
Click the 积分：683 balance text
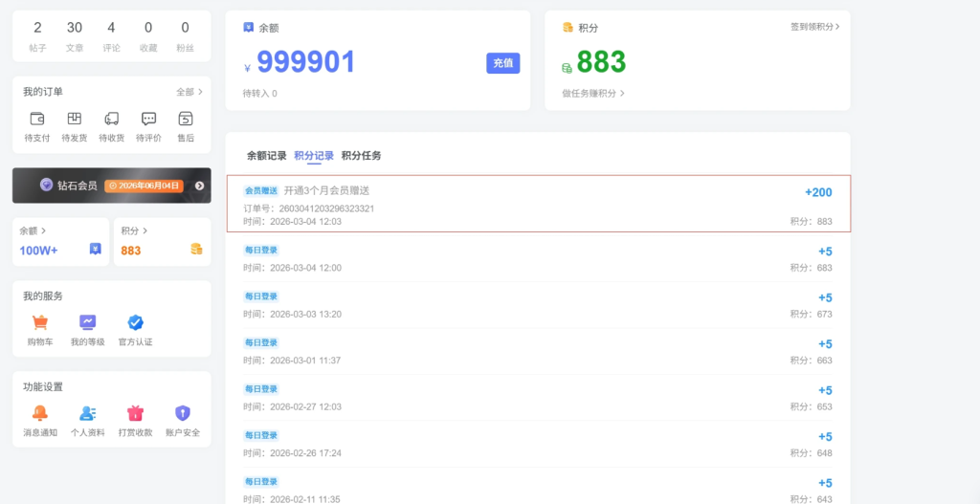tap(812, 268)
